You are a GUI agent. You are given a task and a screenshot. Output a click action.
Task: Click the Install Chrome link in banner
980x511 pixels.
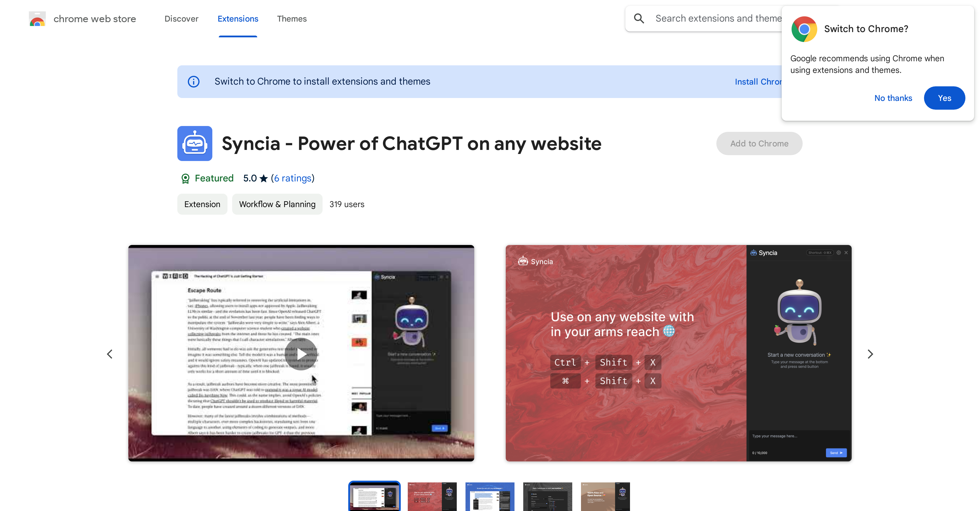pos(758,81)
